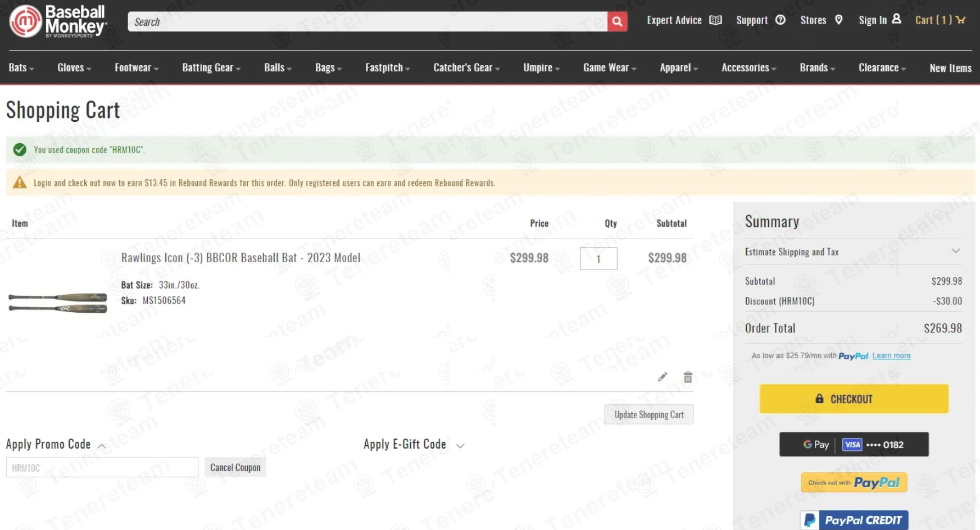The width and height of the screenshot is (980, 530).
Task: Expand the Apply E-Gift Code section
Action: [460, 446]
